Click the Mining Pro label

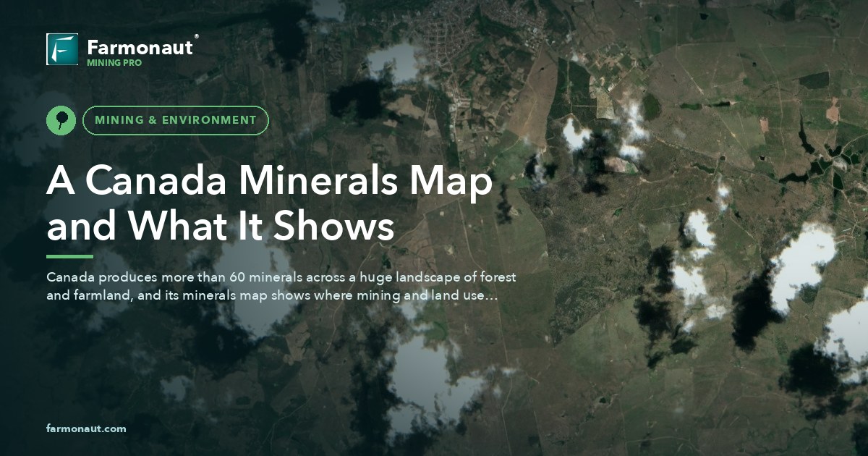coord(114,63)
